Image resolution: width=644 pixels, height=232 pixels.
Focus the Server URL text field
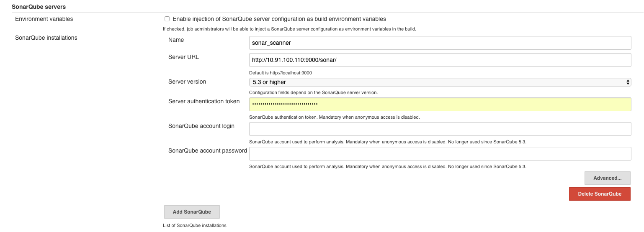tap(440, 60)
